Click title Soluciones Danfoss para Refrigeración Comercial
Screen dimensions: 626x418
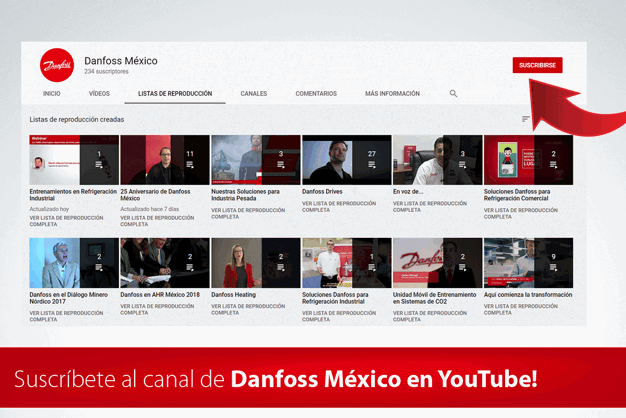point(517,195)
